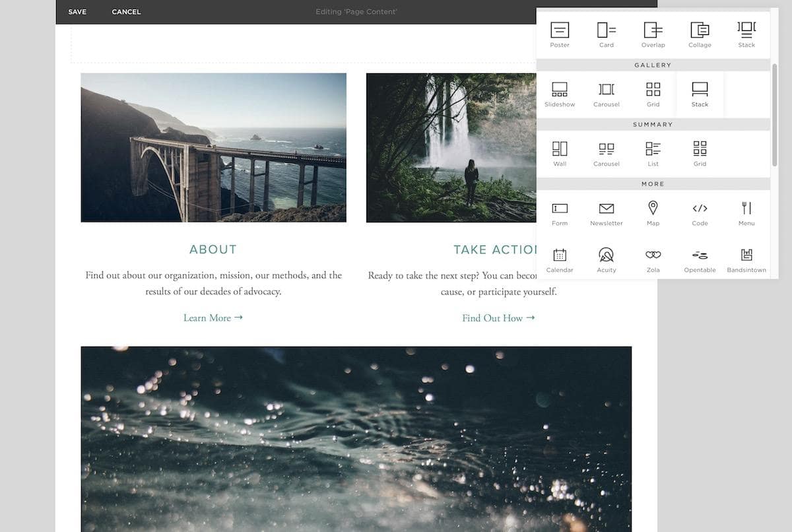Select the Poster image block layout
Viewport: 792px width, 532px height.
point(559,33)
